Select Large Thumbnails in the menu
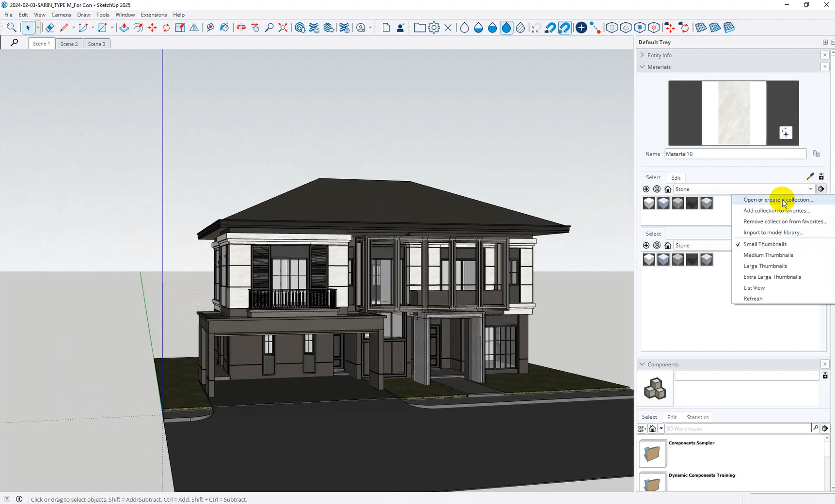835x504 pixels. point(765,266)
